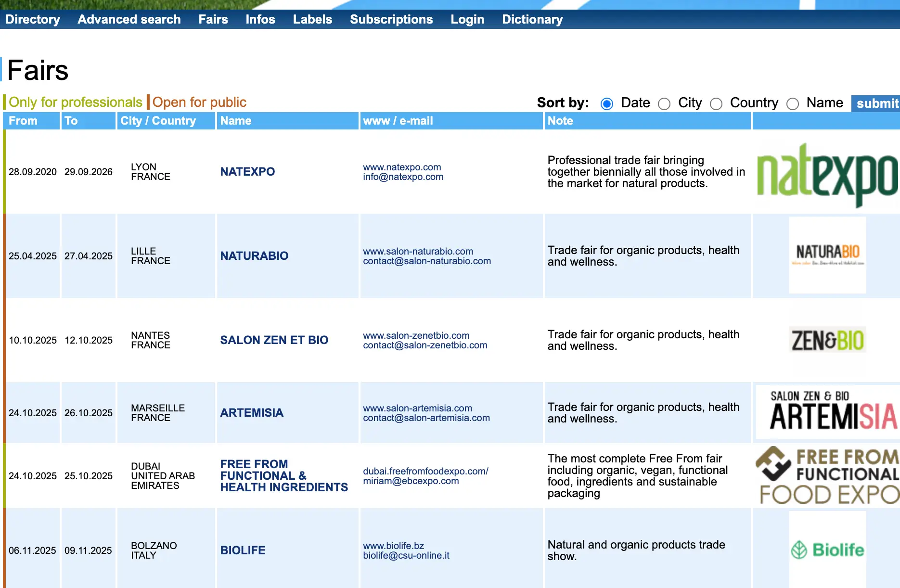Visit www.natexpo.com website link

[402, 167]
